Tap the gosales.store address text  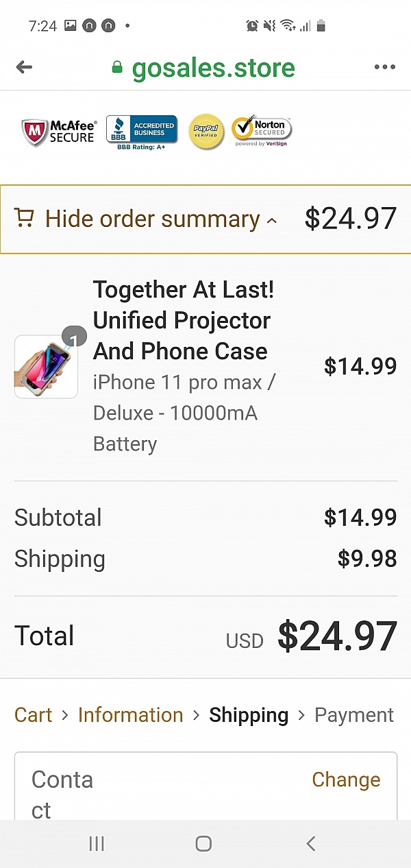click(213, 67)
